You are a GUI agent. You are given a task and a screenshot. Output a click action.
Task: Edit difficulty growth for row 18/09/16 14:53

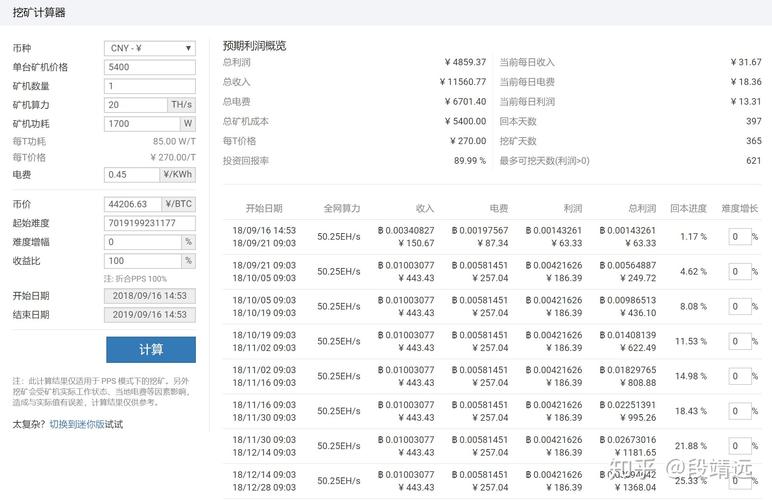pos(740,237)
